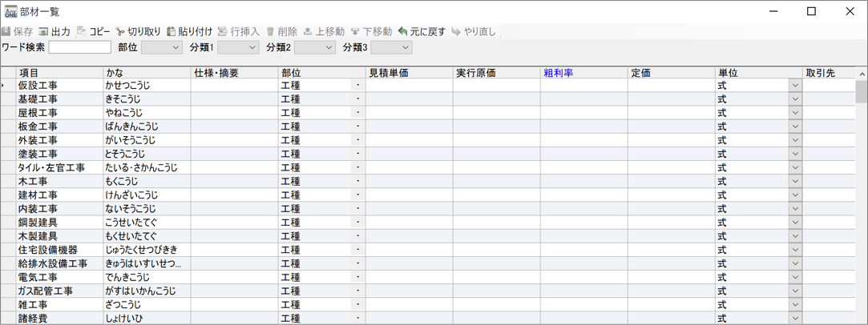Open the 部位 selector in 屋根工事 row
This screenshot has width=868, height=325.
point(357,113)
